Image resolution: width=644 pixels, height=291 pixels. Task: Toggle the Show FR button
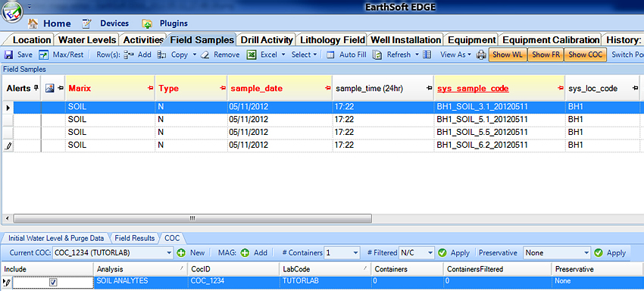coord(546,55)
